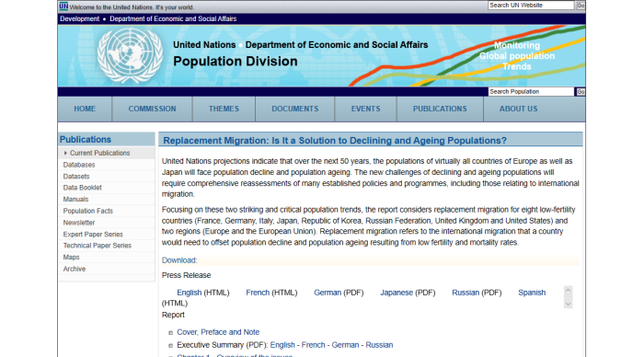The height and width of the screenshot is (357, 644).
Task: Expand the Executive Summary bullet icon
Action: [170, 346]
